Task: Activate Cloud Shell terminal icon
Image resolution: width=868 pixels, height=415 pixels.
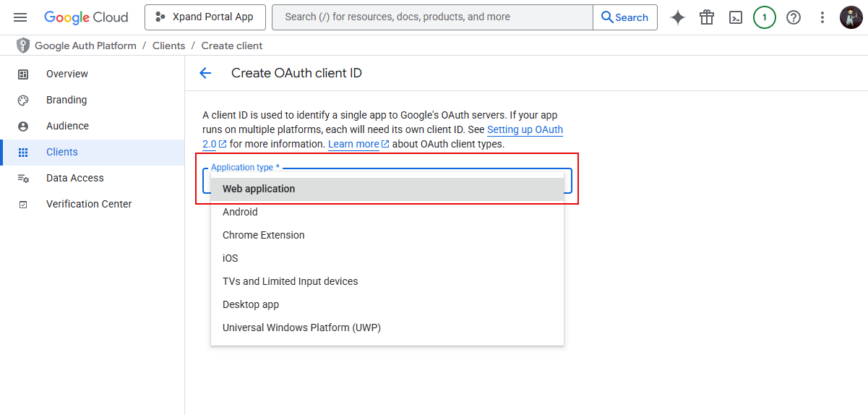Action: click(x=736, y=17)
